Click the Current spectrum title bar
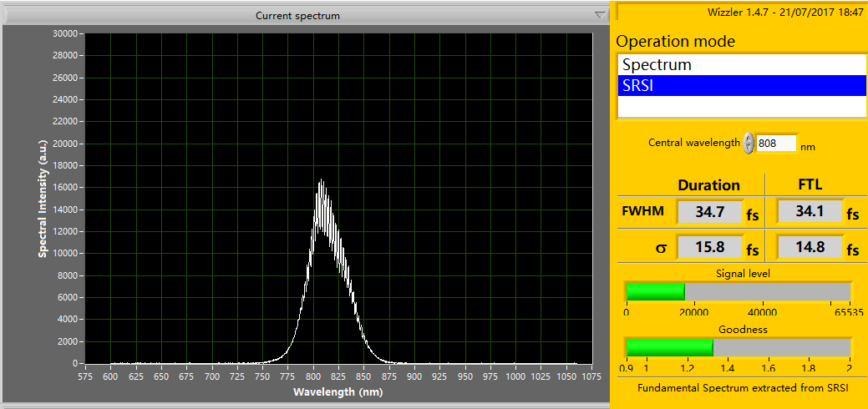The image size is (868, 409). coord(297,15)
